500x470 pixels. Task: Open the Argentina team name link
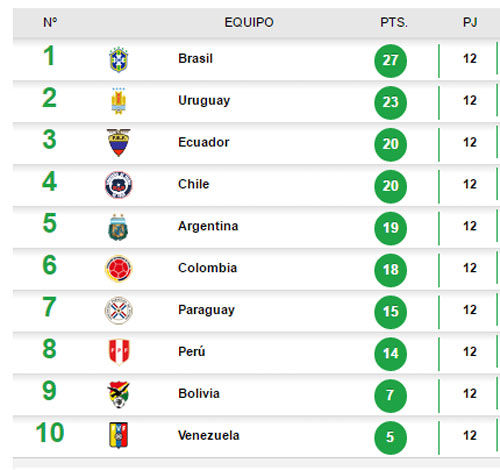(208, 226)
